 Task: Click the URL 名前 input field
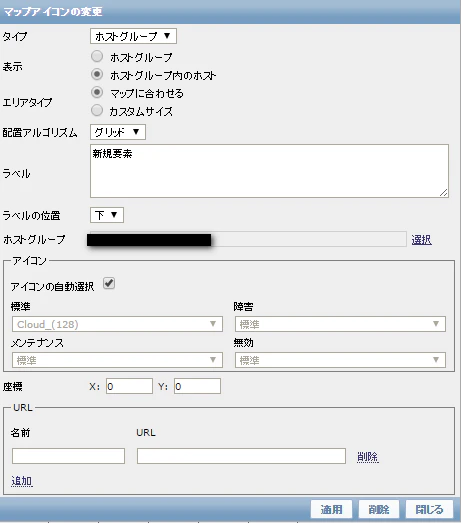[x=68, y=456]
